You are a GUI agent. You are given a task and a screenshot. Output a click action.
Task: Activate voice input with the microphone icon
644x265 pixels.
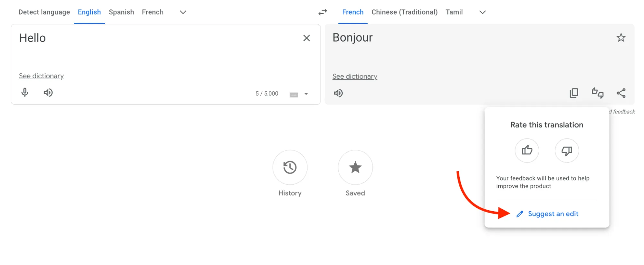pos(25,93)
